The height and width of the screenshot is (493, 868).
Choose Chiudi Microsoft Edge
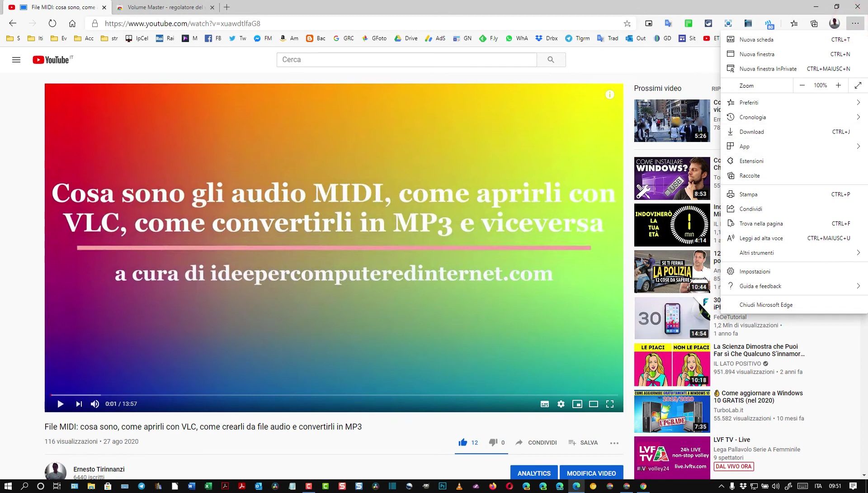794,305
